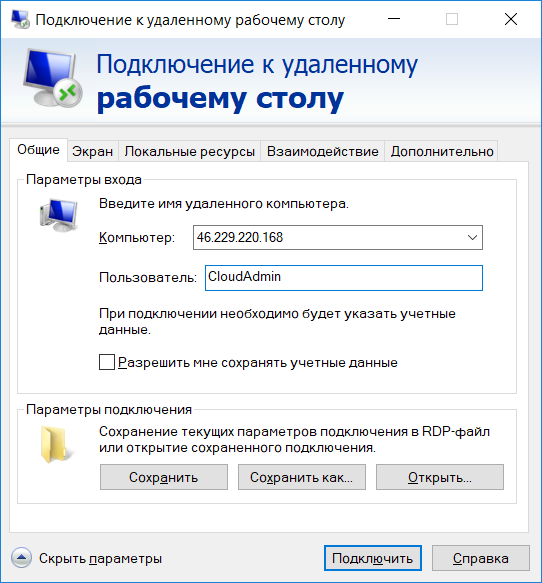Minimize the Remote Desktop window
The width and height of the screenshot is (542, 583).
pos(394,19)
